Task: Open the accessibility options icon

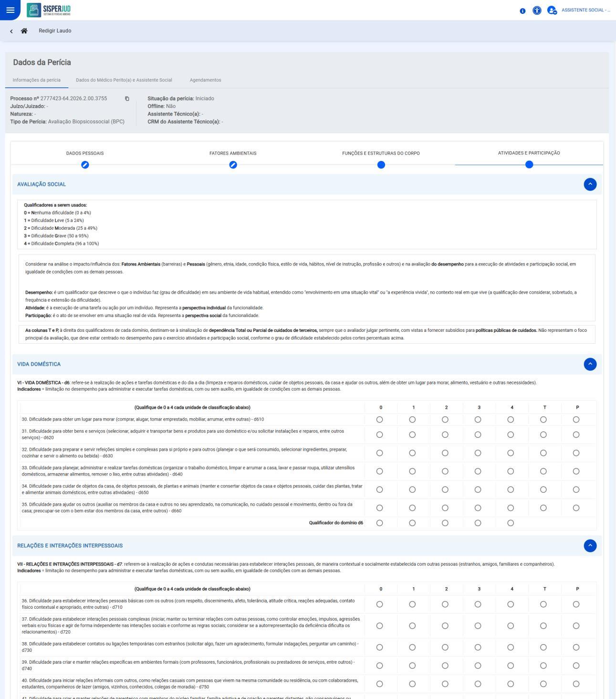Action: point(537,10)
